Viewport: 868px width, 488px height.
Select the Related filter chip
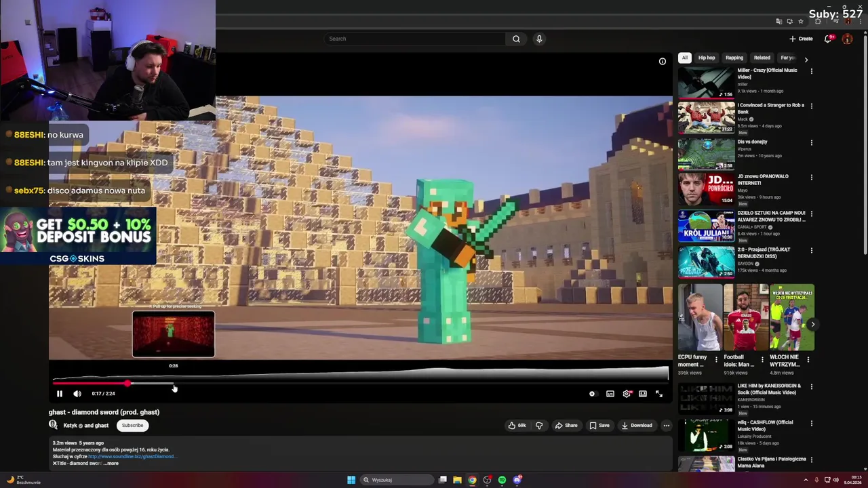pyautogui.click(x=762, y=58)
